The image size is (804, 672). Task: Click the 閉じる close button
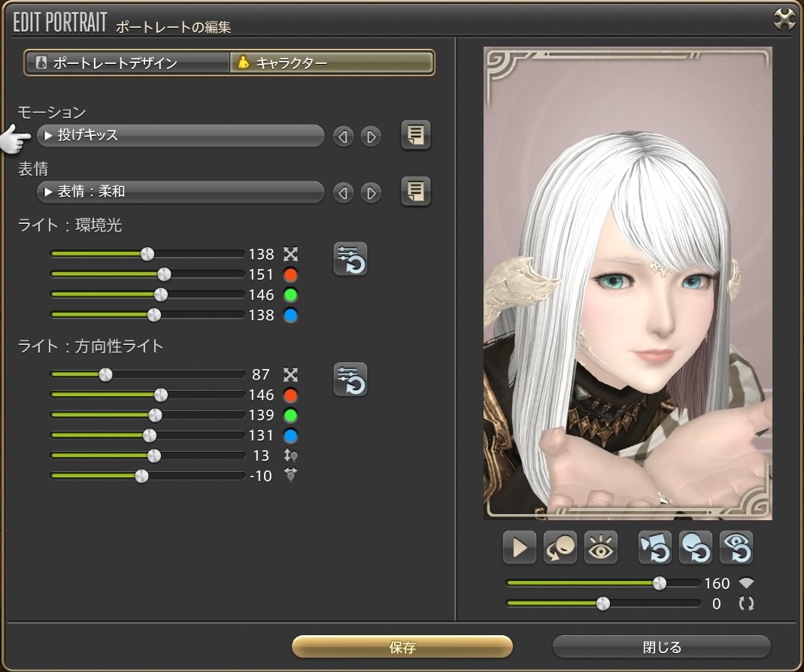click(x=662, y=647)
